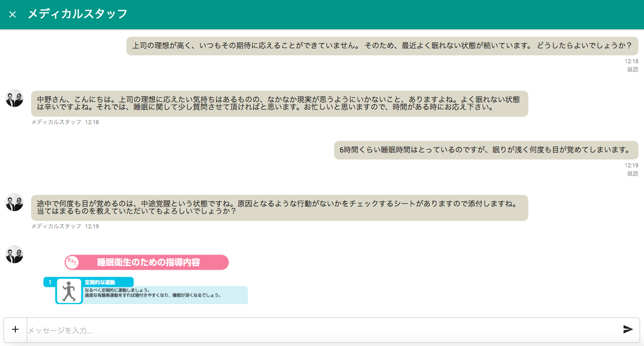Click the plus attachment icon
This screenshot has height=346, width=644.
(x=15, y=330)
